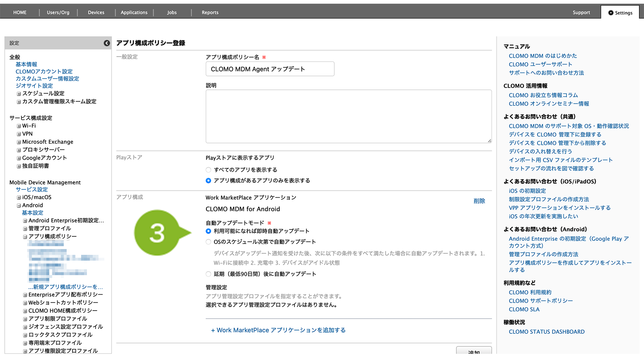
Task: Open CLOMO STATUS DASHBOARD link
Action: tap(547, 332)
